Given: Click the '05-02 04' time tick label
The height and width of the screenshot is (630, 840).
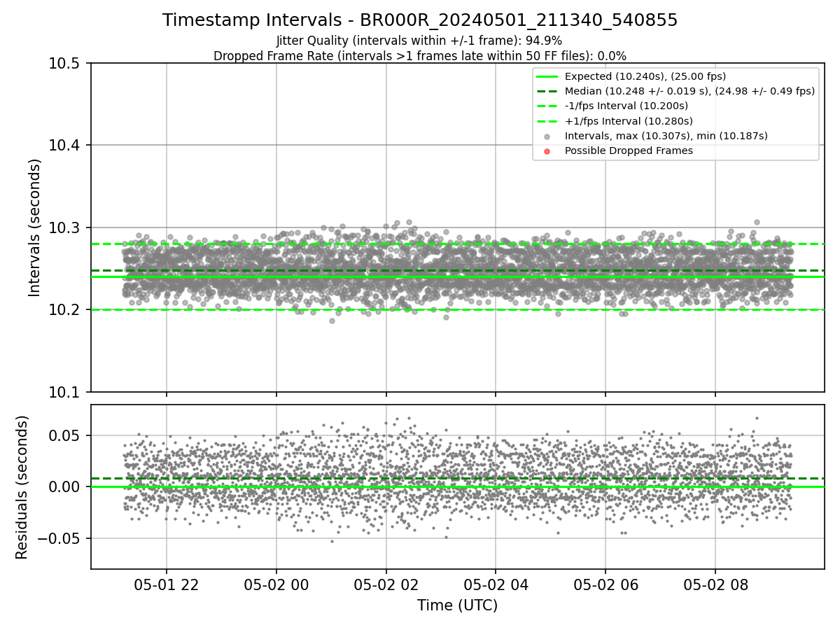Looking at the screenshot, I should tap(496, 584).
